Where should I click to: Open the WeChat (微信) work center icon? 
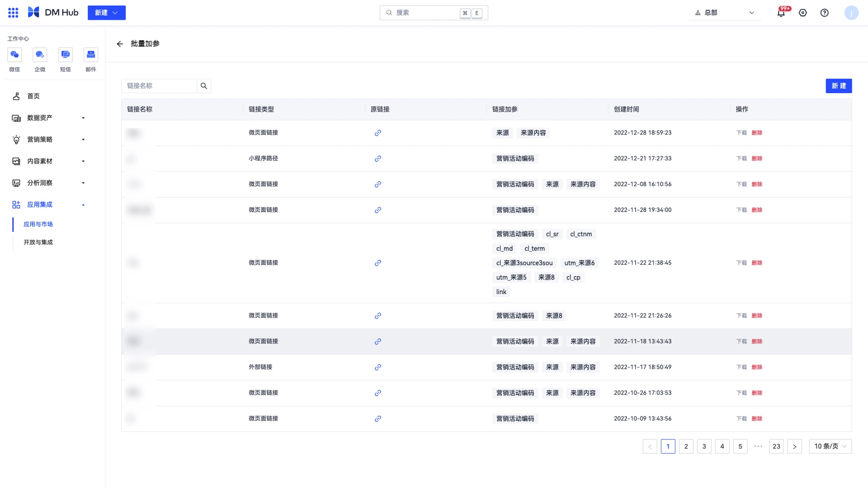(x=14, y=55)
